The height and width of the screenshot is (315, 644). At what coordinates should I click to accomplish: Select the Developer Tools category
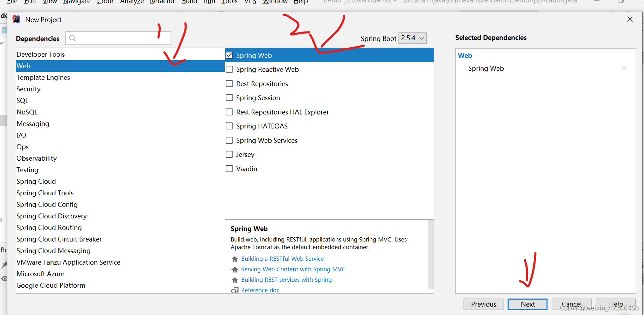point(120,54)
